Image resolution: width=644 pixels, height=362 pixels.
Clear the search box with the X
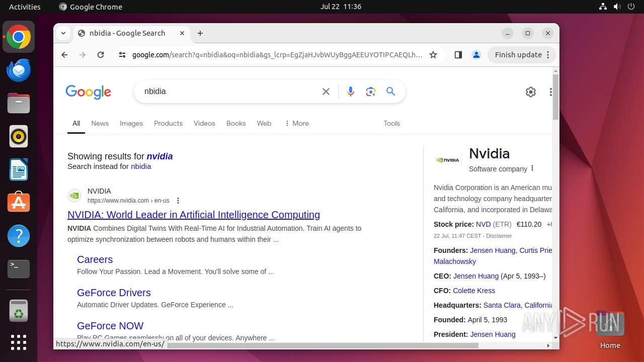coord(326,92)
